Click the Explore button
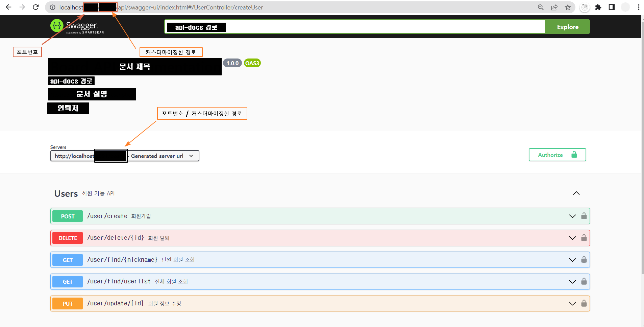The height and width of the screenshot is (327, 644). click(x=568, y=27)
